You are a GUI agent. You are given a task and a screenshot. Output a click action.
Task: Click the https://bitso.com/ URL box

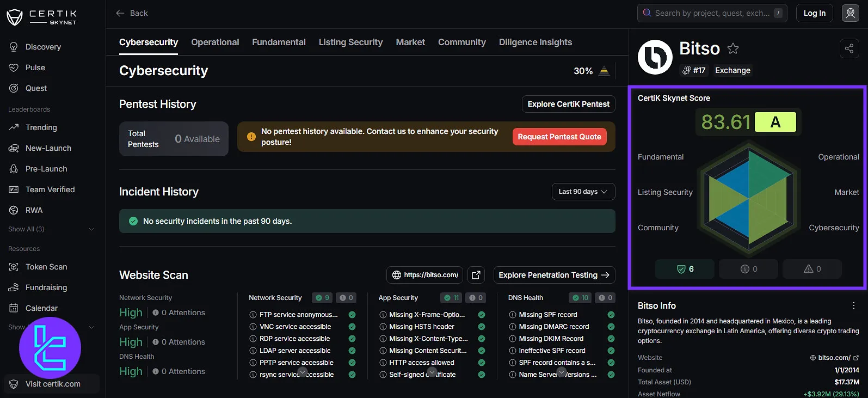tap(425, 275)
